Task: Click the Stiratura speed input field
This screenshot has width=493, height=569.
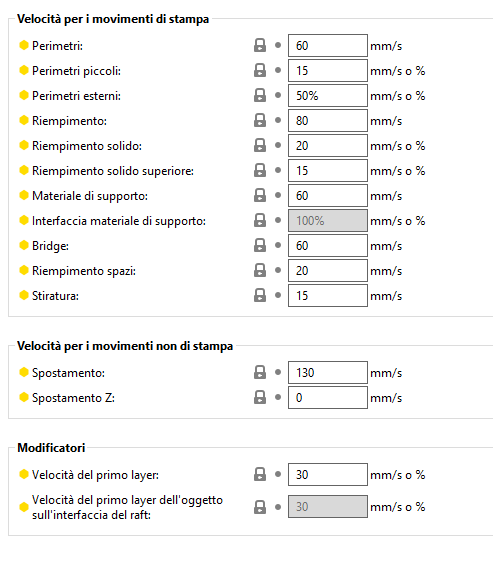Action: coord(328,295)
